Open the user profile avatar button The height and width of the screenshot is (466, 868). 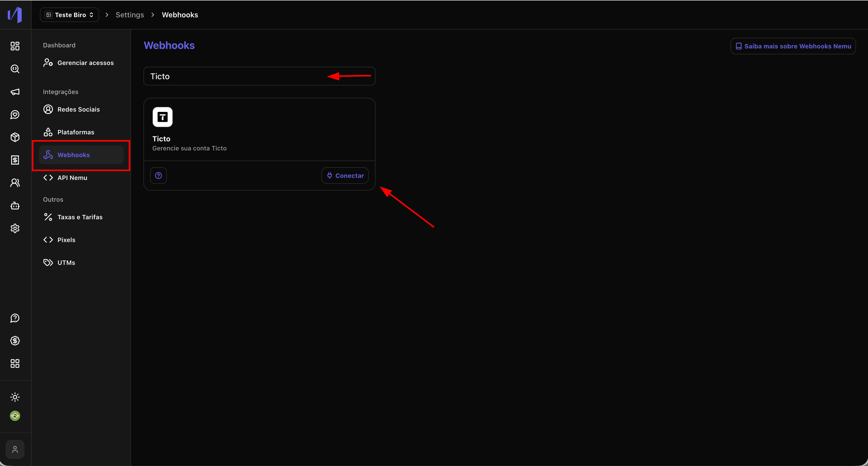tap(15, 449)
